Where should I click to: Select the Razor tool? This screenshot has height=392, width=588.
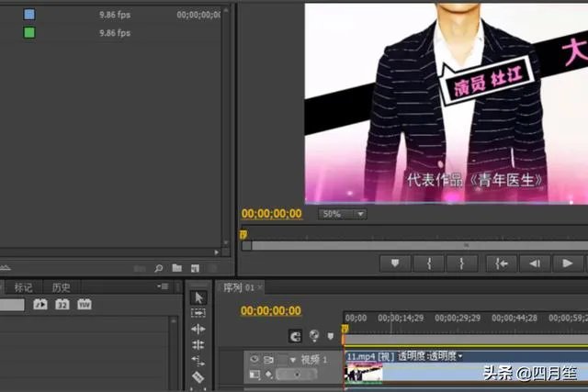coord(198,376)
